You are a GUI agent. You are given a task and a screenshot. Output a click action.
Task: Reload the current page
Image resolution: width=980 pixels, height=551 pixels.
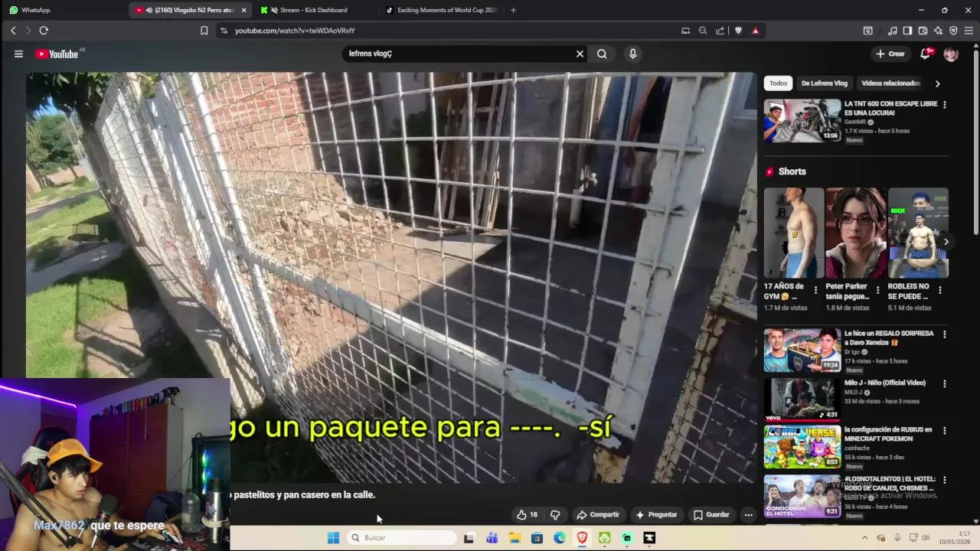tap(44, 31)
